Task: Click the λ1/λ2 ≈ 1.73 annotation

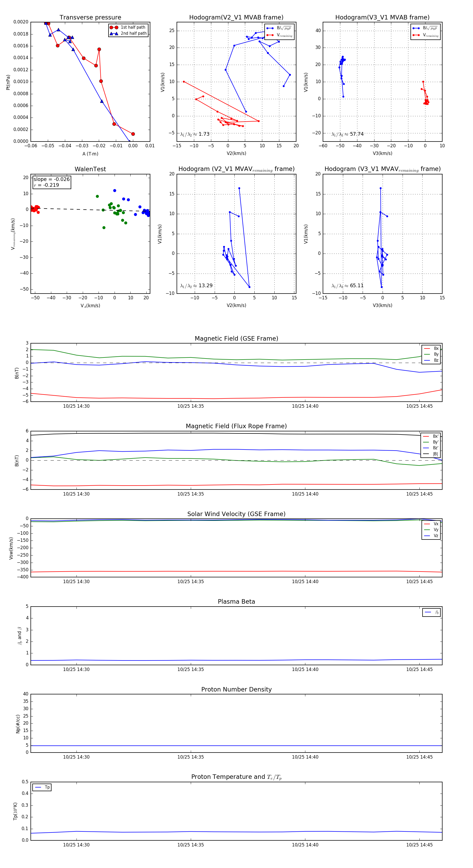Action: coord(195,134)
